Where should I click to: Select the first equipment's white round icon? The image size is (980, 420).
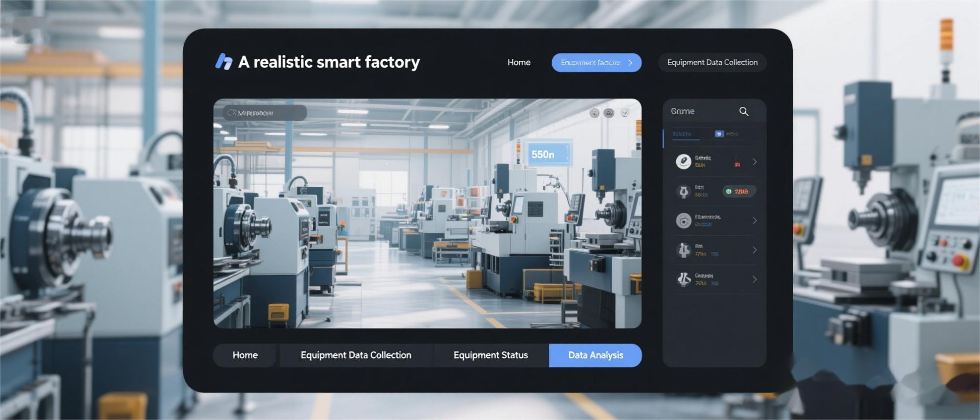click(683, 161)
